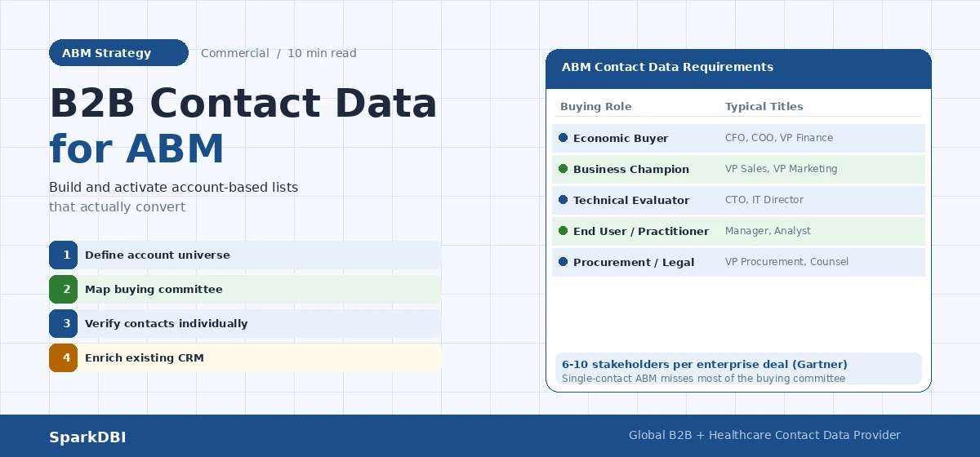Click the blue dot beside Technical Evaluator
Image resolution: width=980 pixels, height=457 pixels.
point(563,200)
